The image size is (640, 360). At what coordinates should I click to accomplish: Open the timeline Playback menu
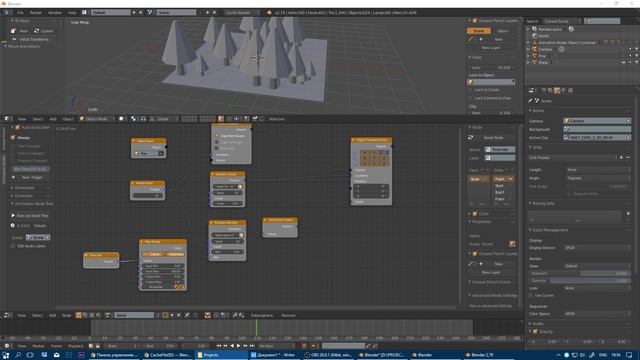pos(76,346)
